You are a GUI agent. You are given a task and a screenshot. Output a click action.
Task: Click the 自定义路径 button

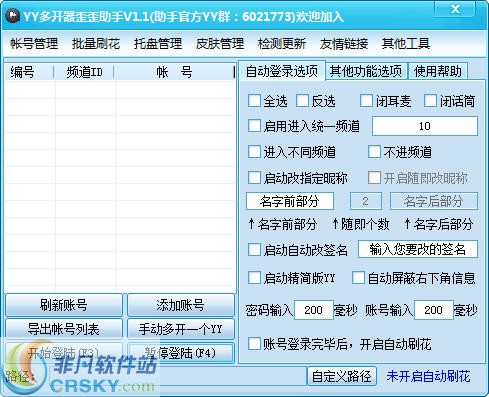[x=342, y=376]
